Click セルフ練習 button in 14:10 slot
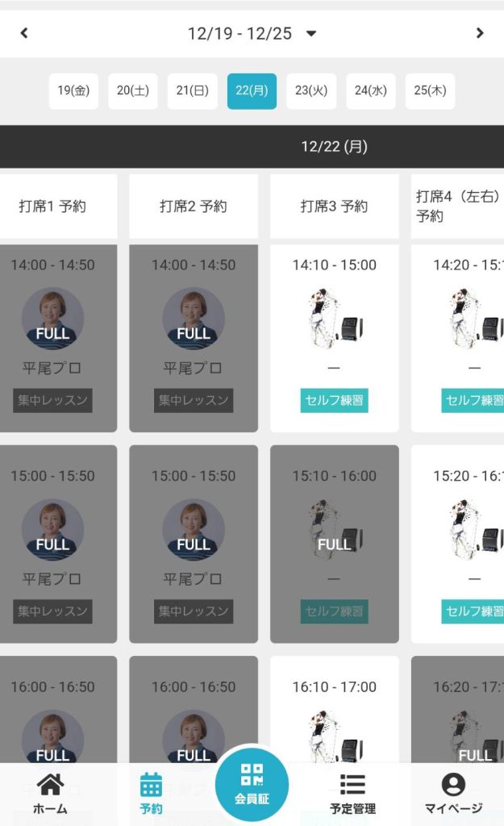 click(335, 400)
